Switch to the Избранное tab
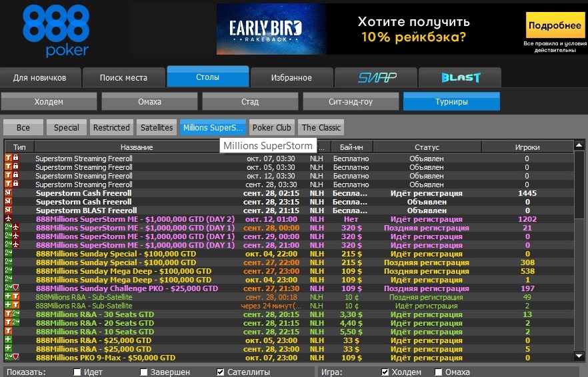This screenshot has height=377, width=588. [x=291, y=77]
